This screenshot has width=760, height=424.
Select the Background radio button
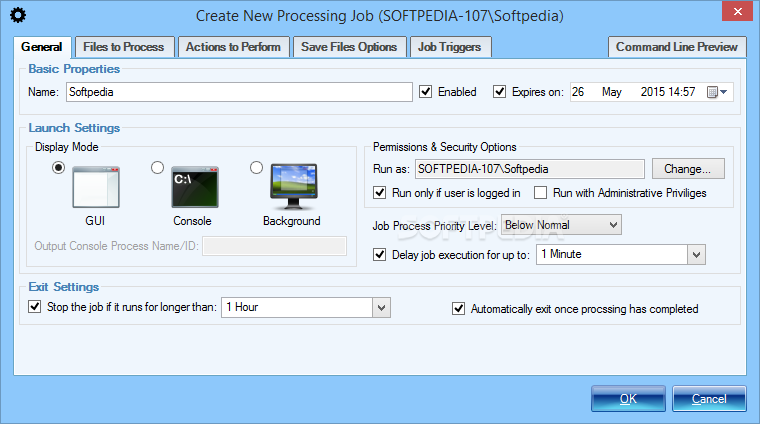(x=256, y=168)
